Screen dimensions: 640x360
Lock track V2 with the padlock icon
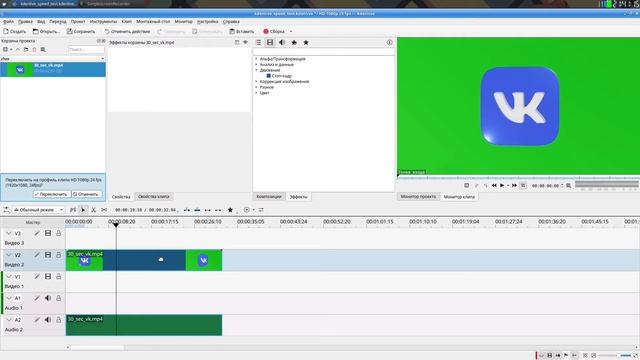58,255
